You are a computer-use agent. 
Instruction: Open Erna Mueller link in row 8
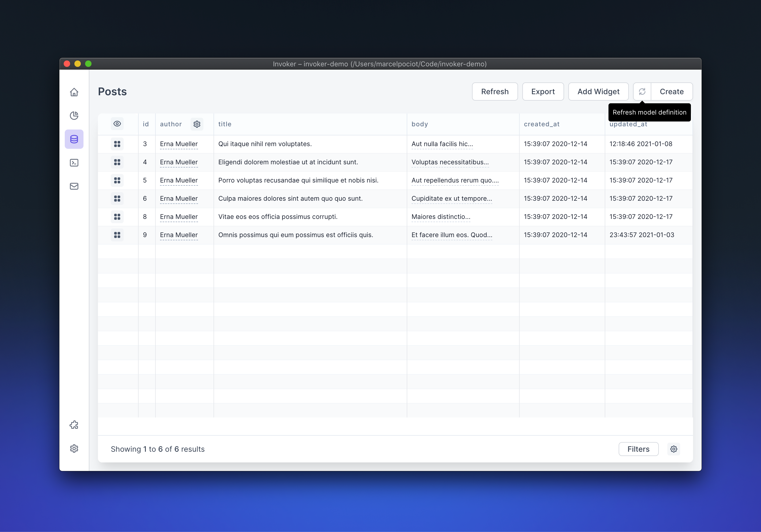pyautogui.click(x=179, y=217)
